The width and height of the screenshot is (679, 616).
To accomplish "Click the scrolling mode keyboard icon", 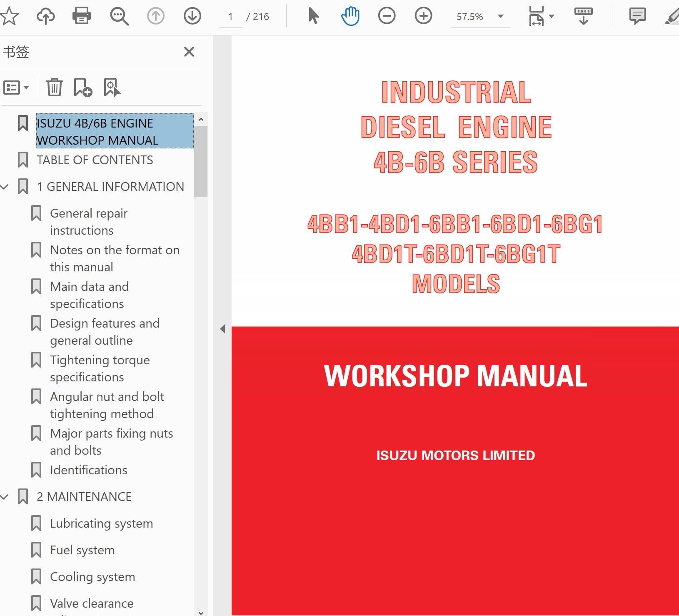I will pyautogui.click(x=583, y=16).
